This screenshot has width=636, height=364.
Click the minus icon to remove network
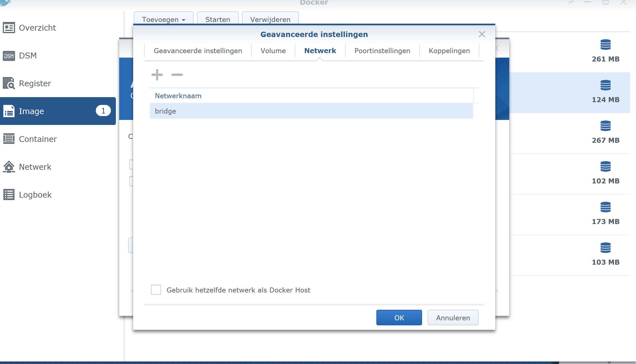[x=177, y=75]
